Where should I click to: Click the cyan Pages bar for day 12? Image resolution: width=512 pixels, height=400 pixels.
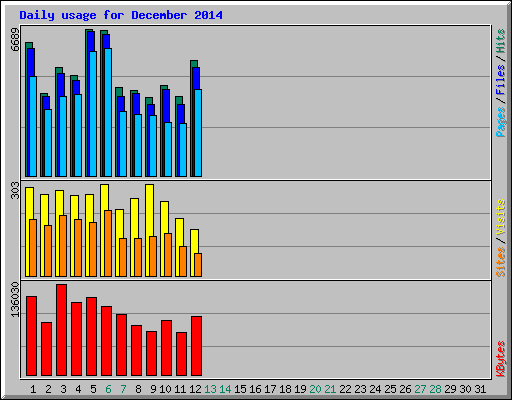pyautogui.click(x=198, y=133)
